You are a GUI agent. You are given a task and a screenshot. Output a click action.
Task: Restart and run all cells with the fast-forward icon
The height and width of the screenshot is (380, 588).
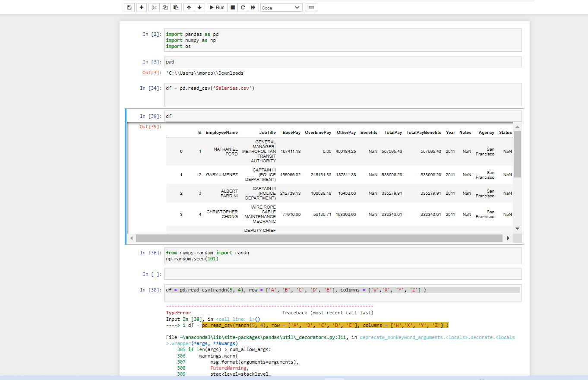tap(253, 7)
